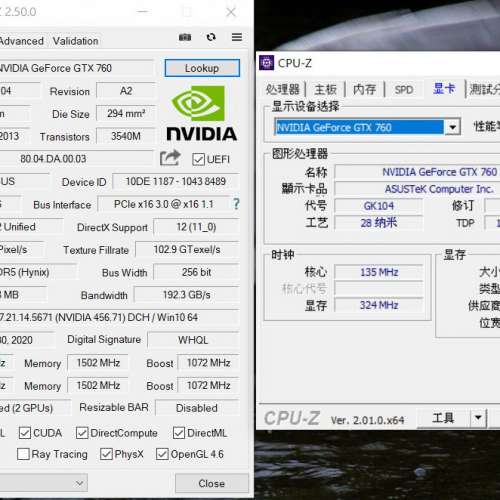Click the 28 纳米 process value in CPU-Z
Screen dimensions: 500x500
pos(379,222)
